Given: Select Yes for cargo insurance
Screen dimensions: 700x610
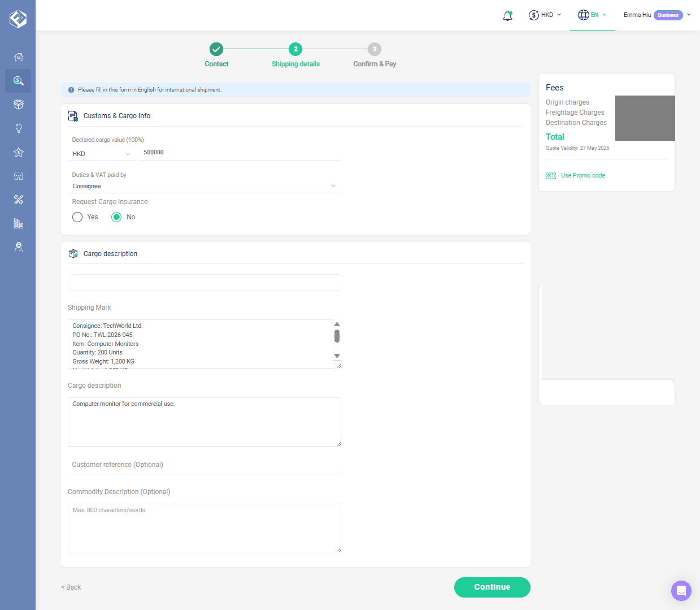Looking at the screenshot, I should pyautogui.click(x=77, y=217).
